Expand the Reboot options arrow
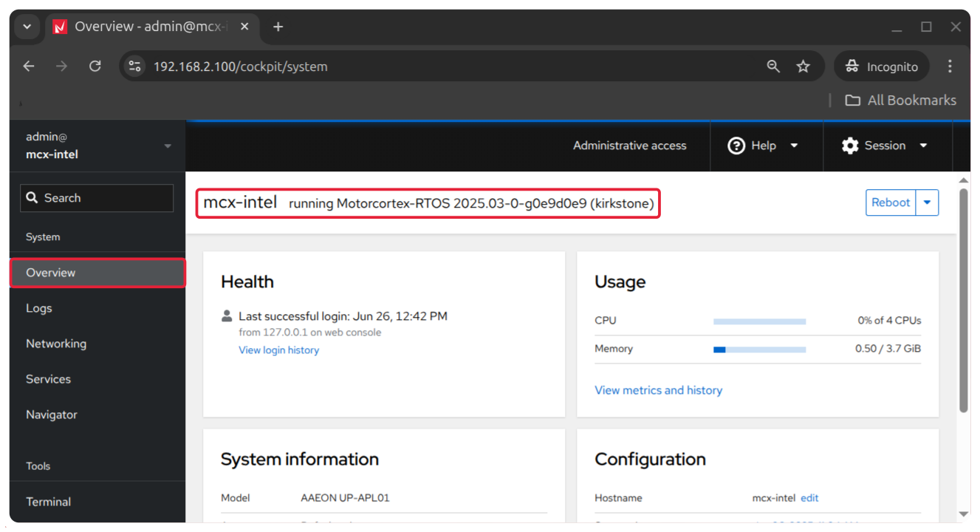The height and width of the screenshot is (532, 980). click(x=927, y=202)
